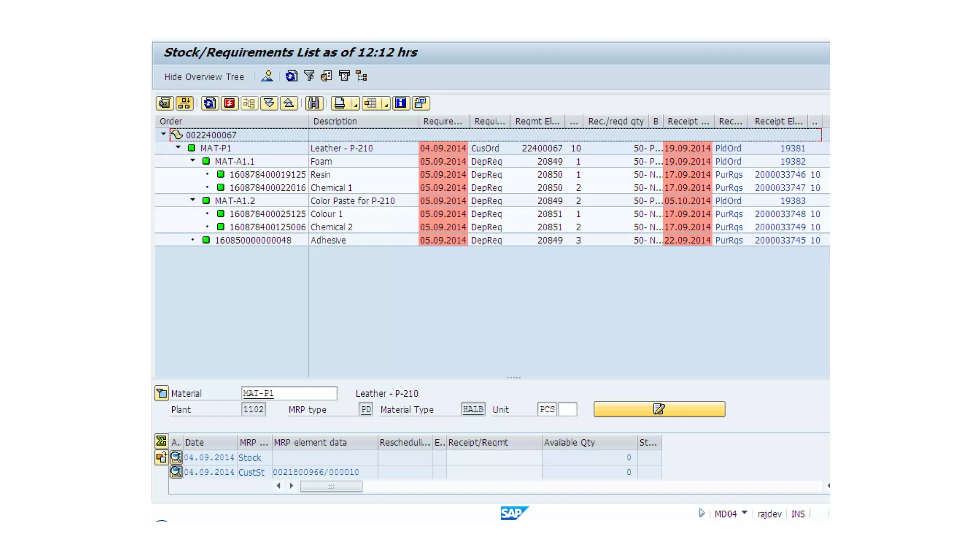Click Material Type HALB field
The width and height of the screenshot is (980, 560).
click(x=473, y=409)
